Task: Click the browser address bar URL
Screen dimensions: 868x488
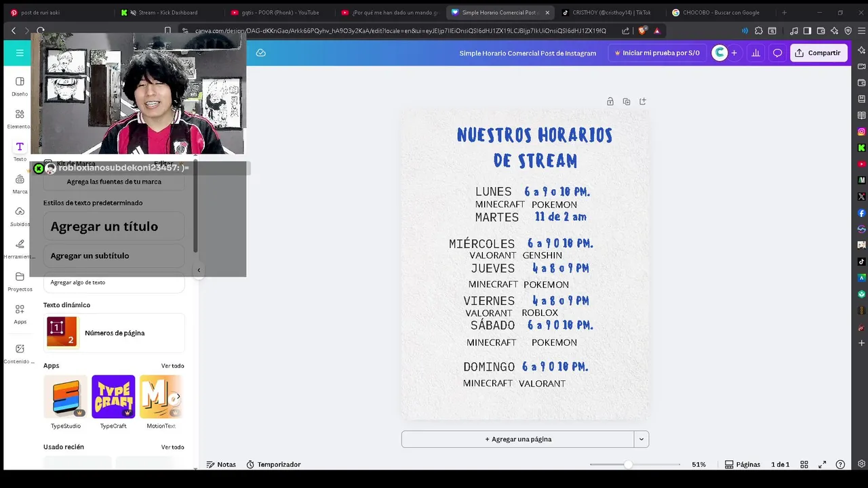Action: coord(400,30)
